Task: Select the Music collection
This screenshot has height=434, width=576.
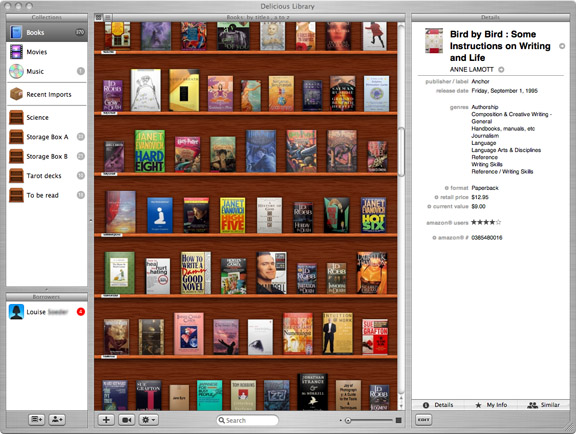Action: coord(47,71)
